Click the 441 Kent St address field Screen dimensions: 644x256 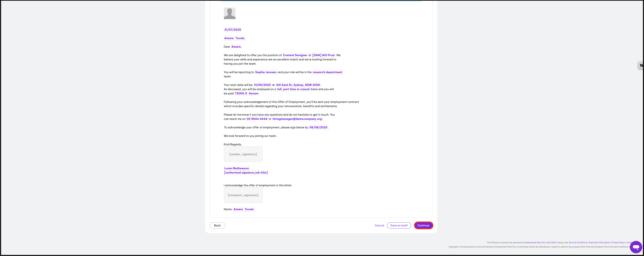click(298, 85)
